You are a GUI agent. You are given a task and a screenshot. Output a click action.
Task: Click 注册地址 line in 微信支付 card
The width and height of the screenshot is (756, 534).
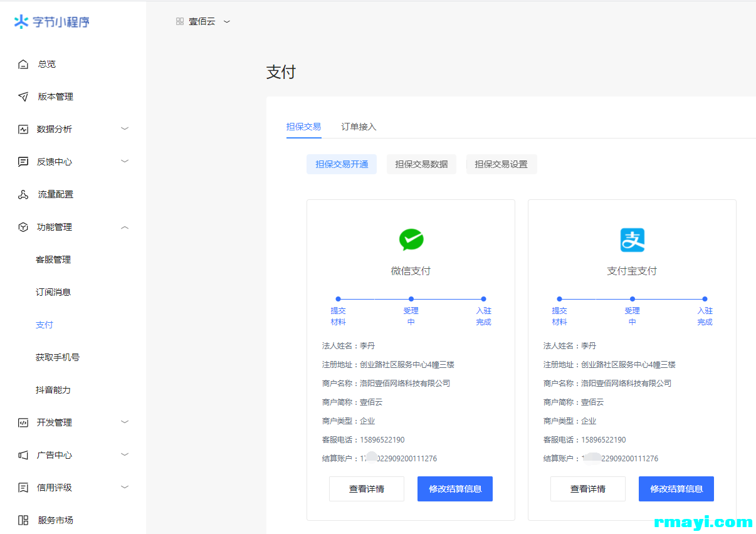point(388,364)
